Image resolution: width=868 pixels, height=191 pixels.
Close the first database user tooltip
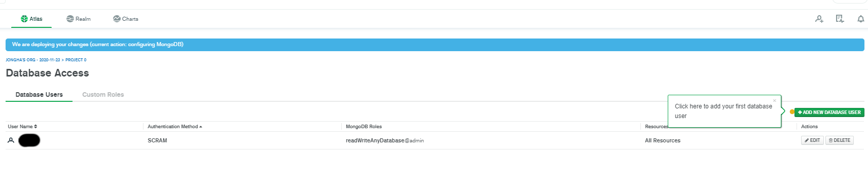coord(774,100)
